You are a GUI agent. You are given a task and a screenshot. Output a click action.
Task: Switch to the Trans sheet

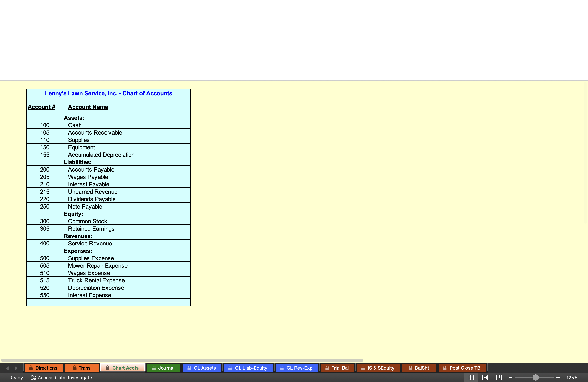tap(82, 368)
